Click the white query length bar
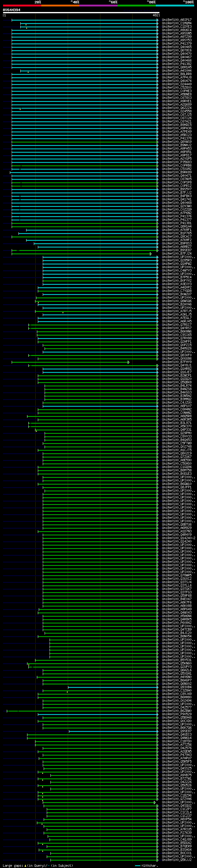This screenshot has height=868, width=197. tap(81, 13)
